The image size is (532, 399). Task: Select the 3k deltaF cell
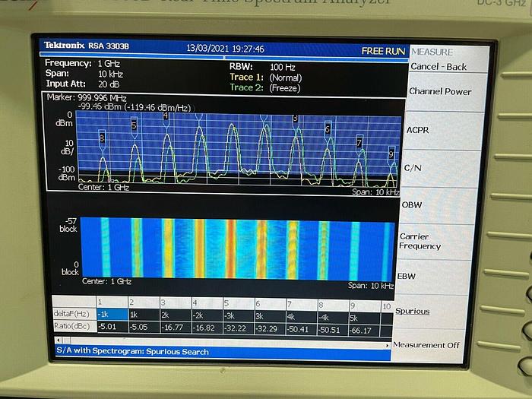pyautogui.click(x=271, y=317)
